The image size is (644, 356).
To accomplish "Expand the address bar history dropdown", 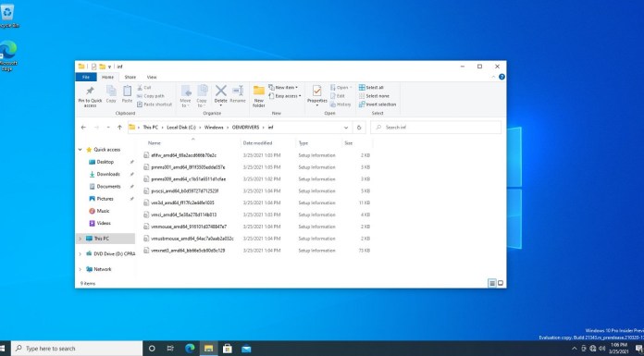I will point(346,128).
